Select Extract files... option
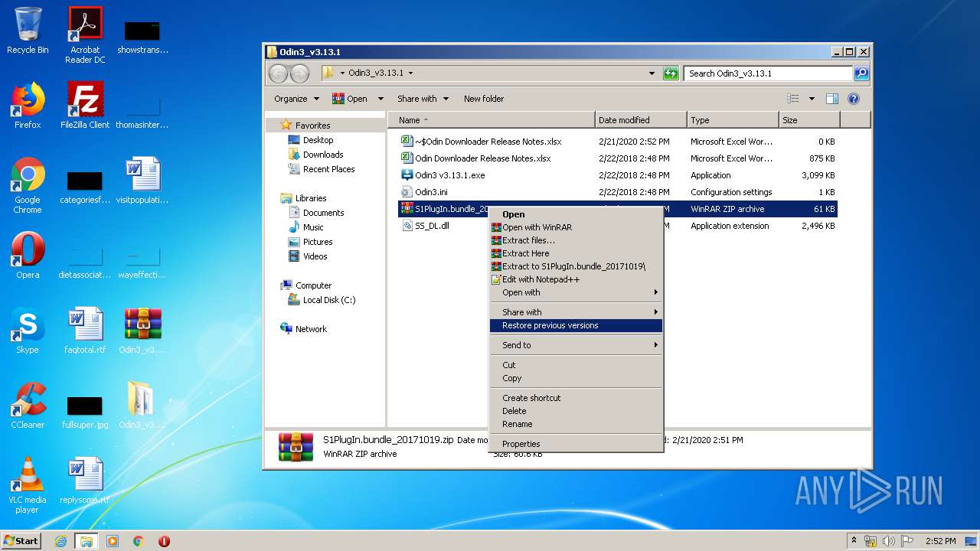This screenshot has height=551, width=980. [576, 240]
